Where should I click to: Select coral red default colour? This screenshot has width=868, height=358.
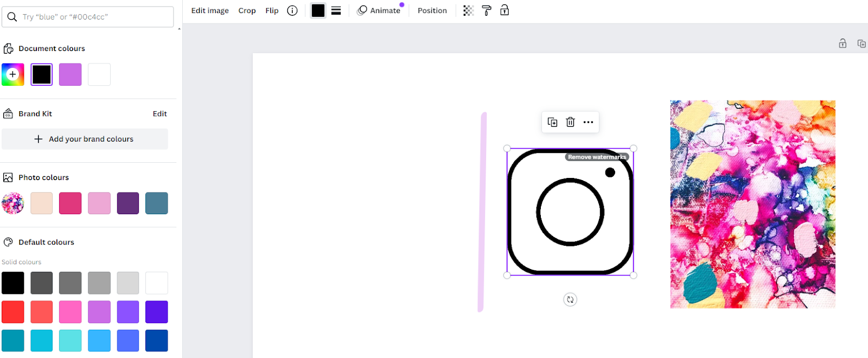[42, 312]
